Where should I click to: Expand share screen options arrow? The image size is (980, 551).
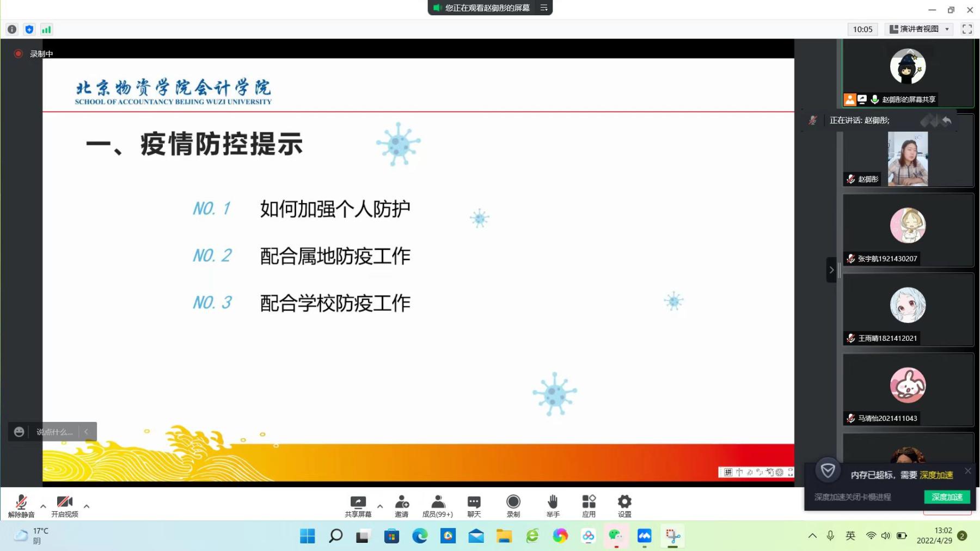pos(380,506)
